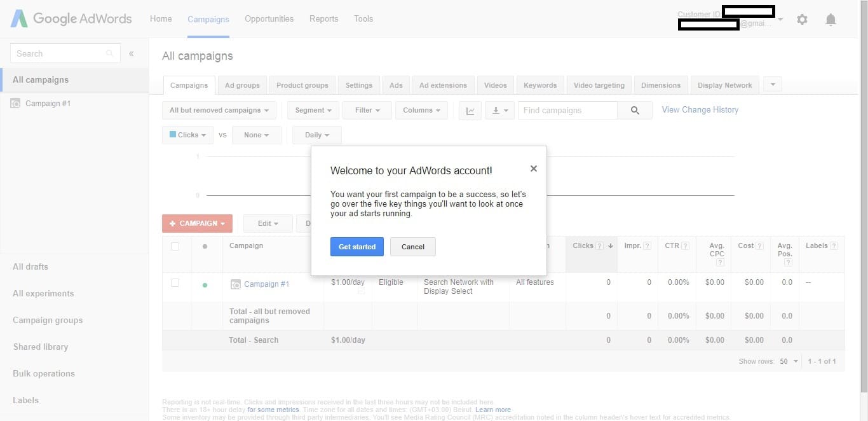Switch to the Ad groups tab
The height and width of the screenshot is (421, 868).
(x=242, y=85)
